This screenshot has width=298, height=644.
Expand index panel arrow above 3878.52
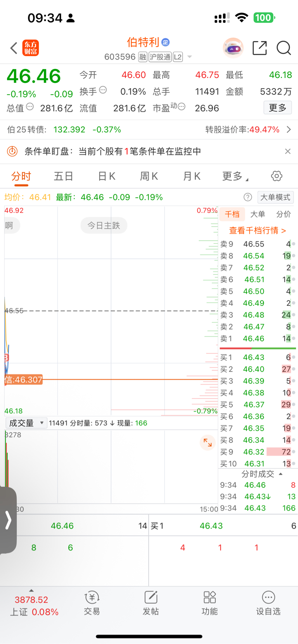coord(31,591)
